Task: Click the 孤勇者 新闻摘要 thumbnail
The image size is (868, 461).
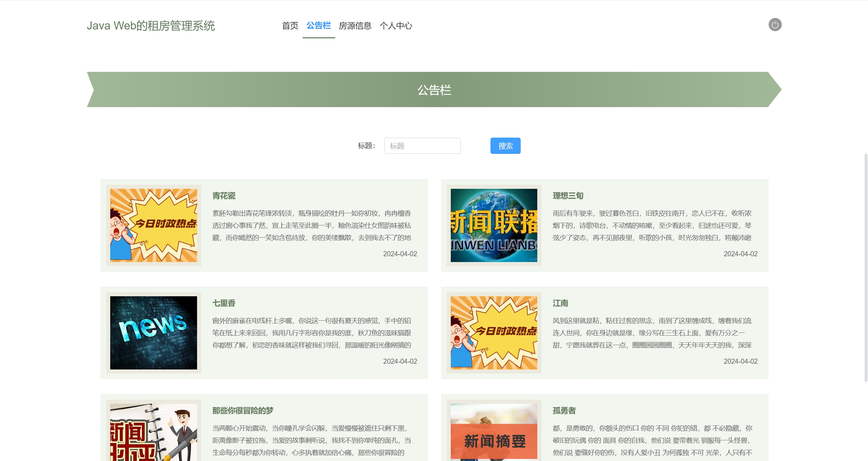Action: [x=494, y=432]
